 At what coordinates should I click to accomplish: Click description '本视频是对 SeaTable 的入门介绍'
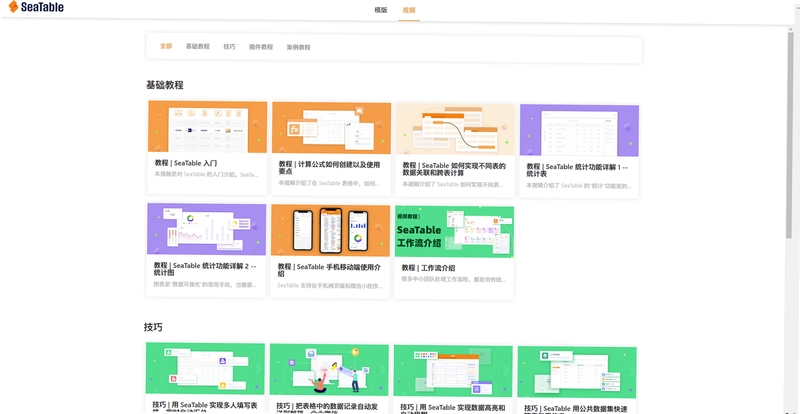[206, 175]
